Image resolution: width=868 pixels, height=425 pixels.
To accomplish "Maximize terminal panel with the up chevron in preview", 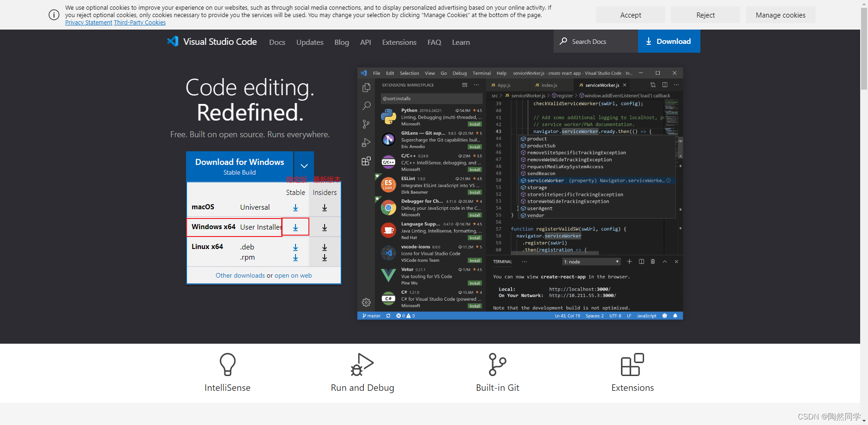I will (x=665, y=261).
